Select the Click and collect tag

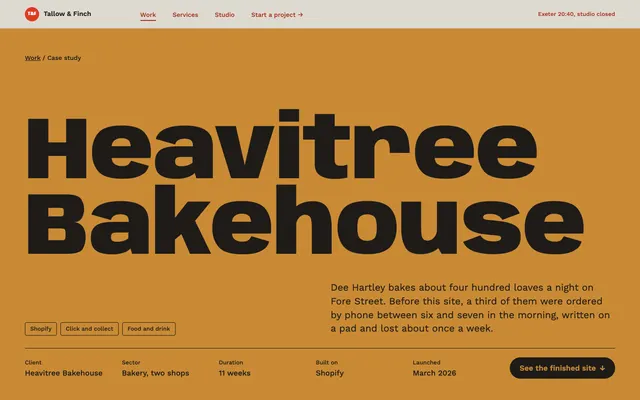click(89, 329)
